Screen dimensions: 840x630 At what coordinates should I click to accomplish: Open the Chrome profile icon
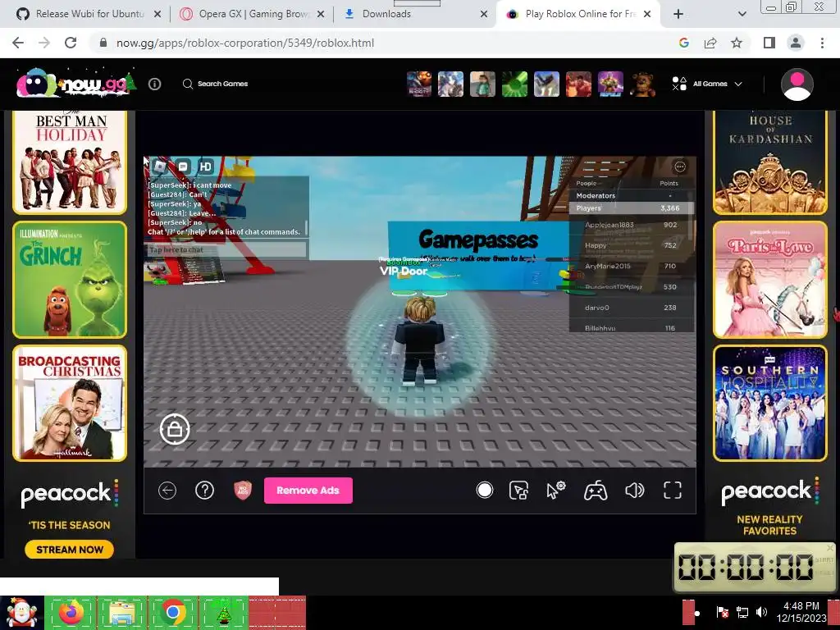(x=796, y=43)
